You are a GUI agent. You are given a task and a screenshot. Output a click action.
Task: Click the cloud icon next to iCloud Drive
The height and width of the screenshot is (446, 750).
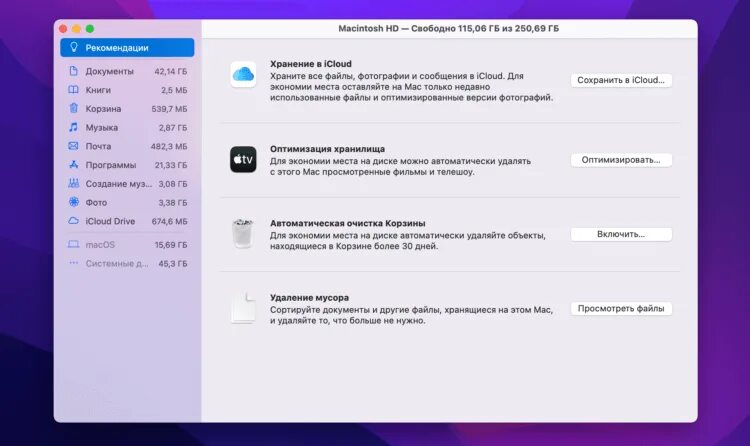click(73, 221)
